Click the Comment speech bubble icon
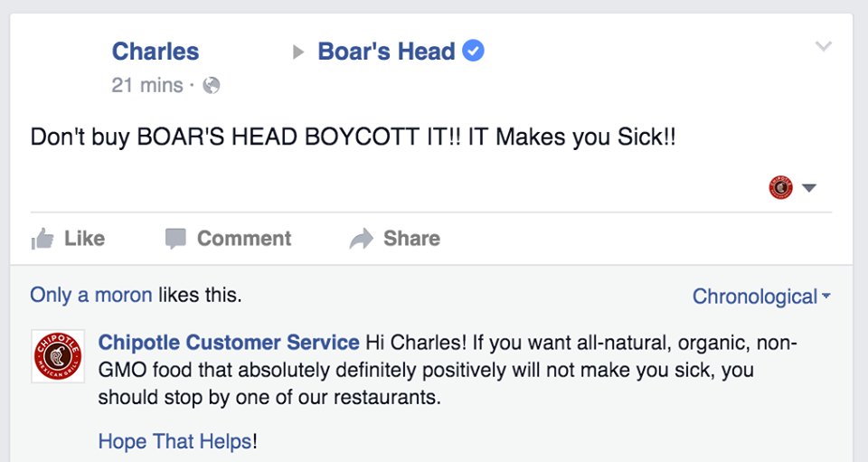This screenshot has height=462, width=868. pyautogui.click(x=176, y=239)
